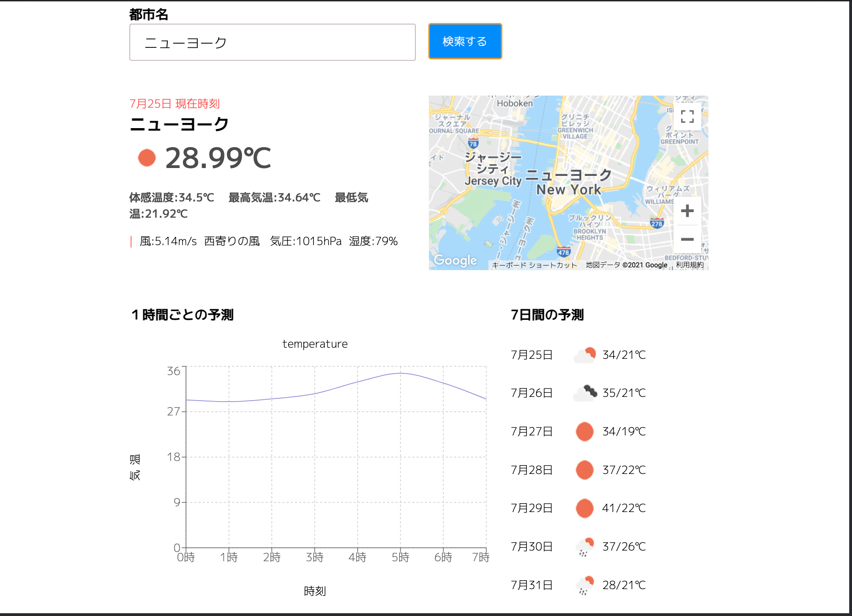
Task: Click the Google logo on the map
Action: pos(455,260)
